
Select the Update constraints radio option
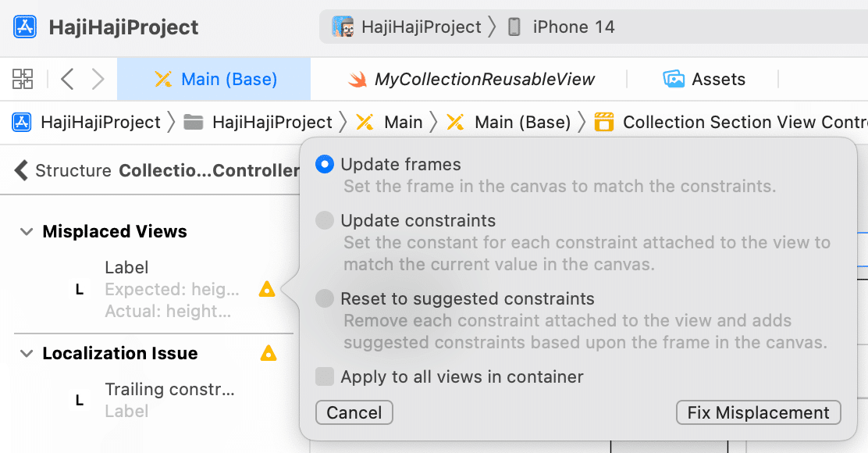coord(325,220)
